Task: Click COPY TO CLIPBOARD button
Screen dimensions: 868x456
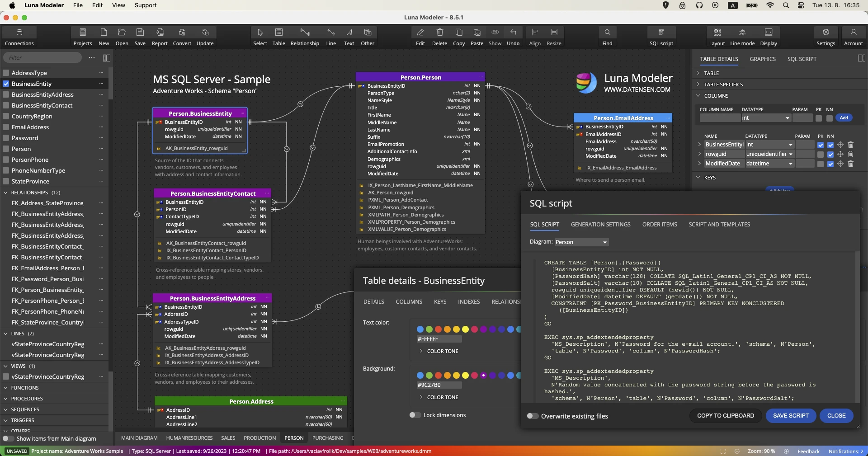Action: (726, 416)
